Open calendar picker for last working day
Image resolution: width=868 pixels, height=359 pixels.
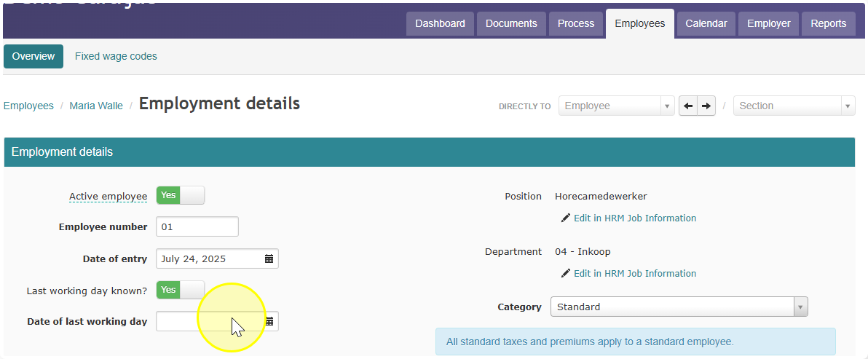(269, 321)
